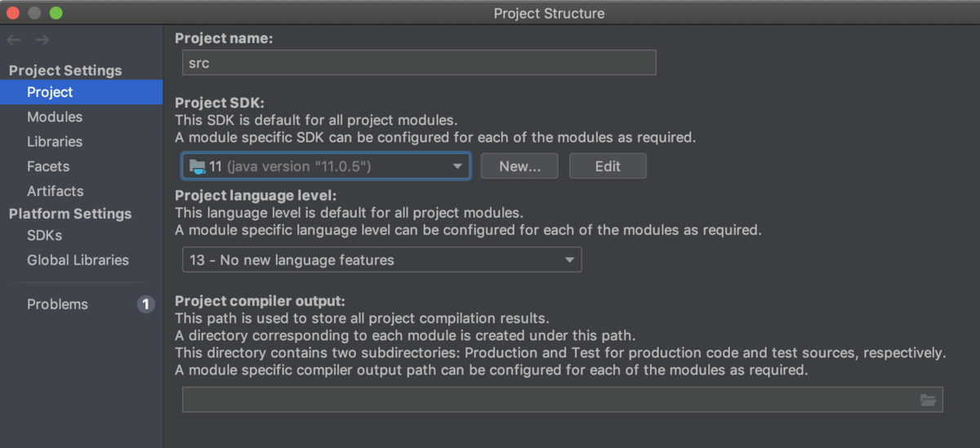Browse for compiler output folder

pos(928,400)
